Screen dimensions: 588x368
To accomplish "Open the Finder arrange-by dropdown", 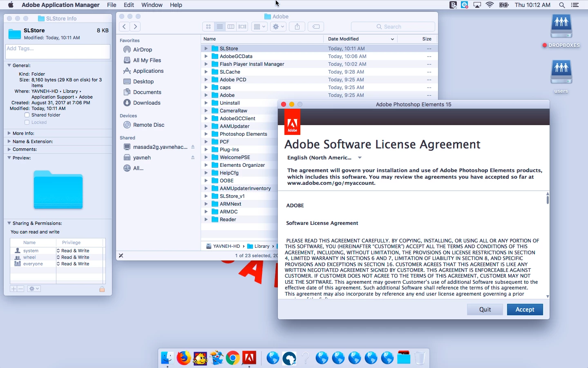I will (x=259, y=27).
